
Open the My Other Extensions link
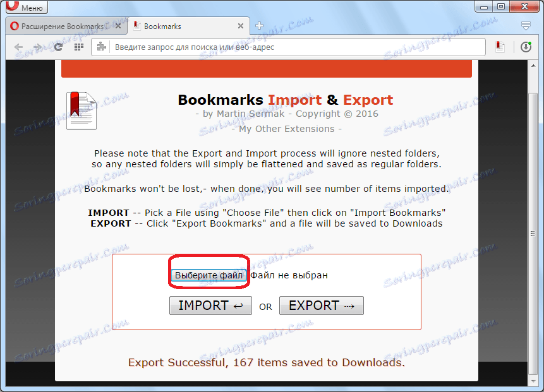287,129
